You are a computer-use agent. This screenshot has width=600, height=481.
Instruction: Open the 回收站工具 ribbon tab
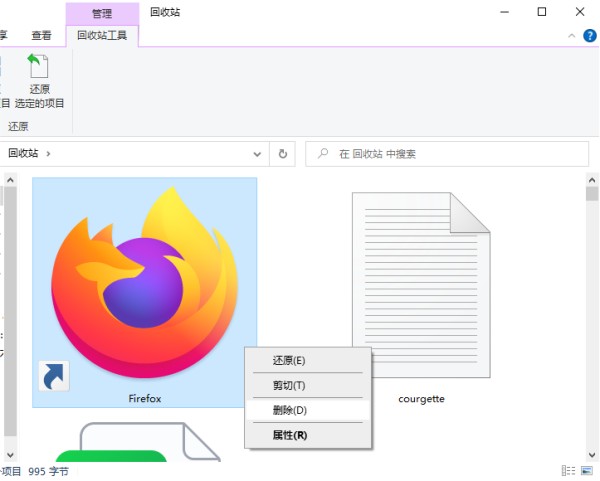pos(102,36)
